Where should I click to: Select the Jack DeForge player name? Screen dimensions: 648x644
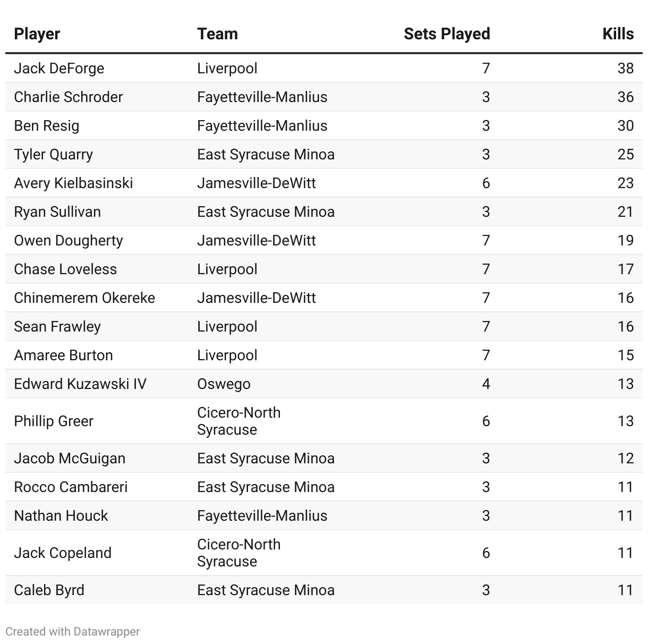[59, 69]
